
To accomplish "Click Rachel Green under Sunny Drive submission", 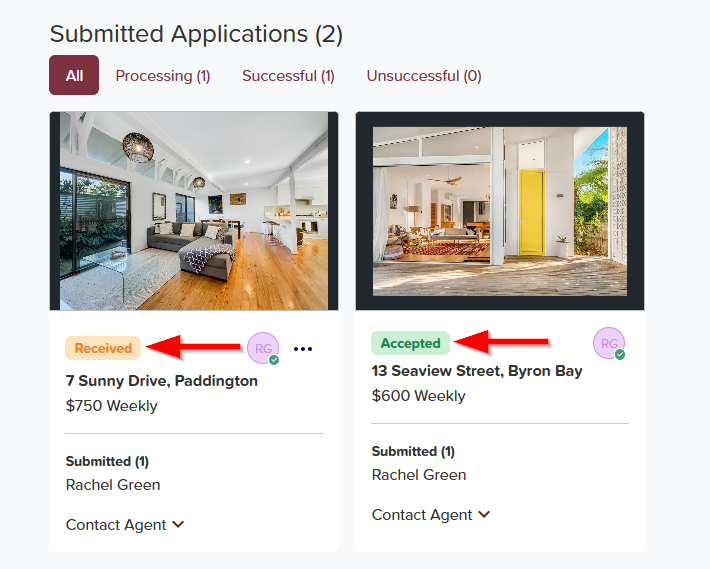I will tap(113, 485).
